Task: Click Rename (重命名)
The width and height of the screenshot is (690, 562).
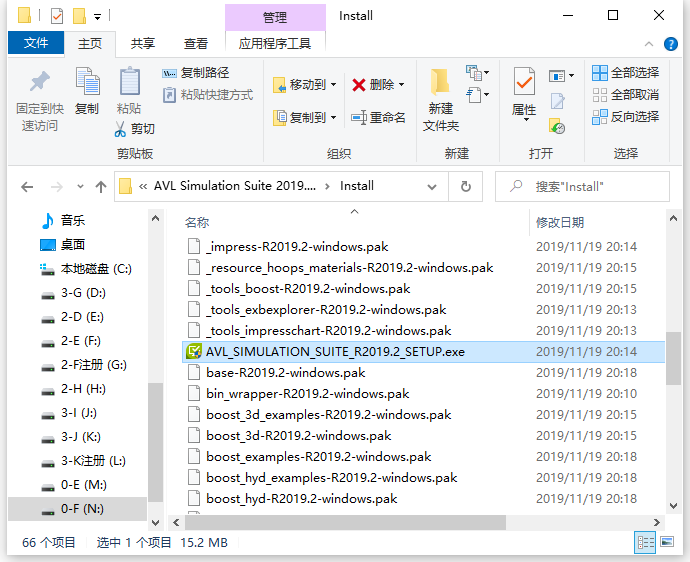Action: point(378,118)
